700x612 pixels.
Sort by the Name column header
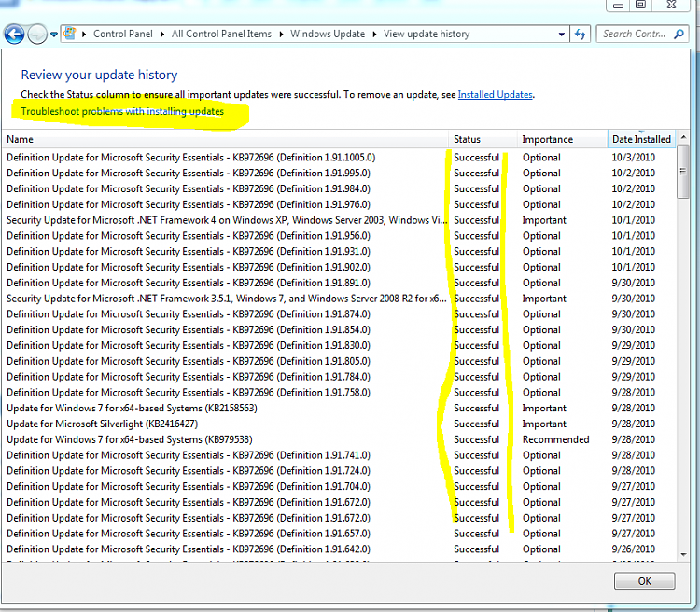click(225, 139)
